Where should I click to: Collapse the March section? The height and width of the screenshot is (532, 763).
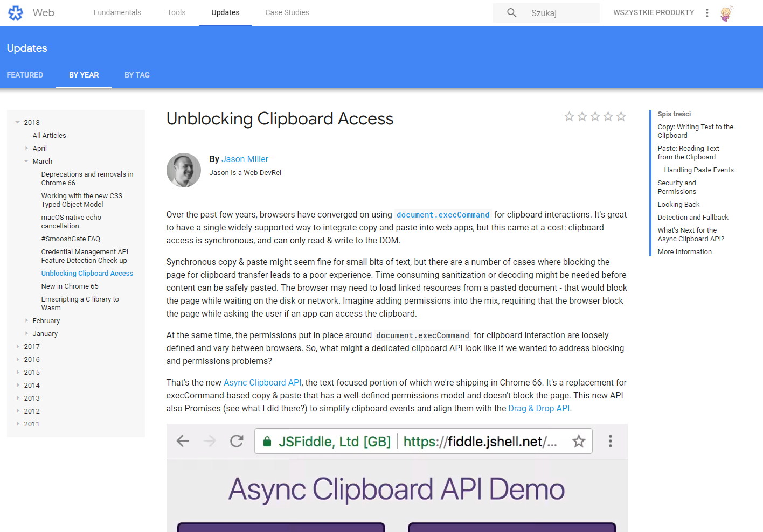26,161
